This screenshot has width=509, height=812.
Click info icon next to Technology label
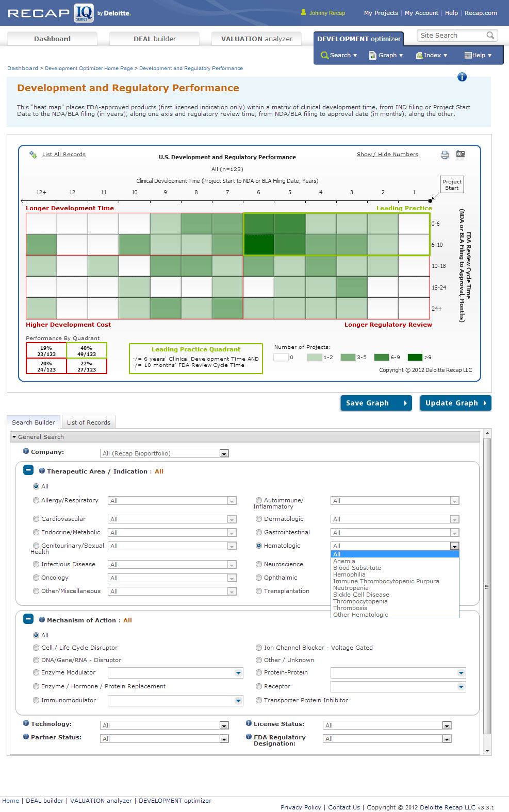coord(26,723)
